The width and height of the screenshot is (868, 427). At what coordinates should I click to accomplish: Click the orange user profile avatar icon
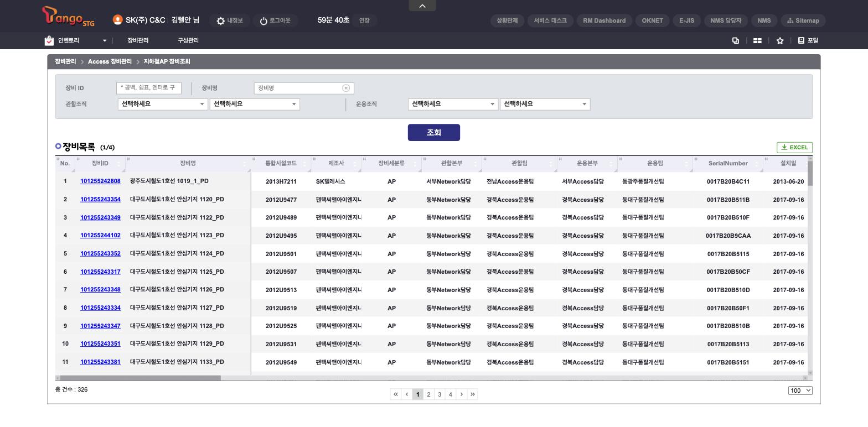(x=117, y=20)
